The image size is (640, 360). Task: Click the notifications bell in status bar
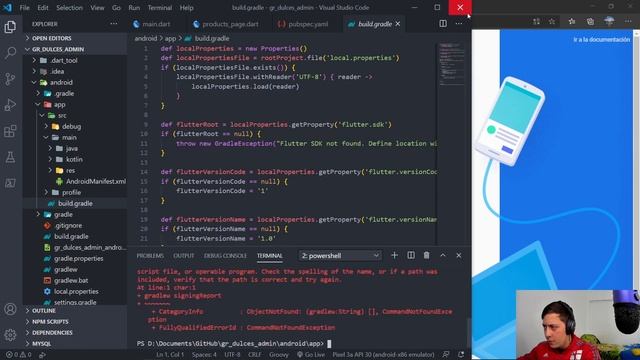coord(461,355)
